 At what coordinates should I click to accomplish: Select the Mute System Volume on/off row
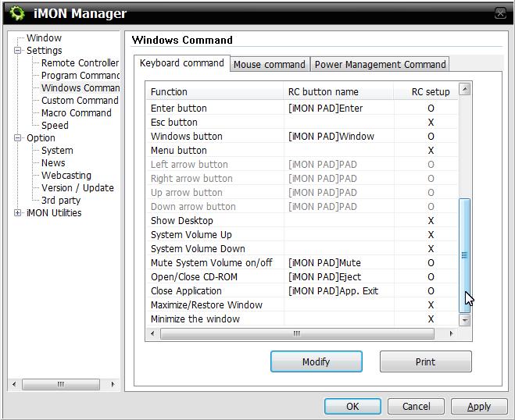click(x=211, y=263)
